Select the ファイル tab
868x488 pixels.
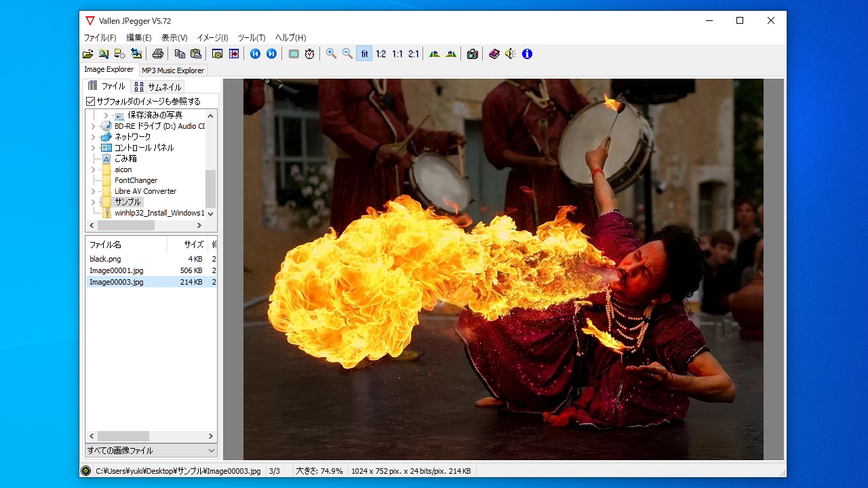pyautogui.click(x=107, y=86)
